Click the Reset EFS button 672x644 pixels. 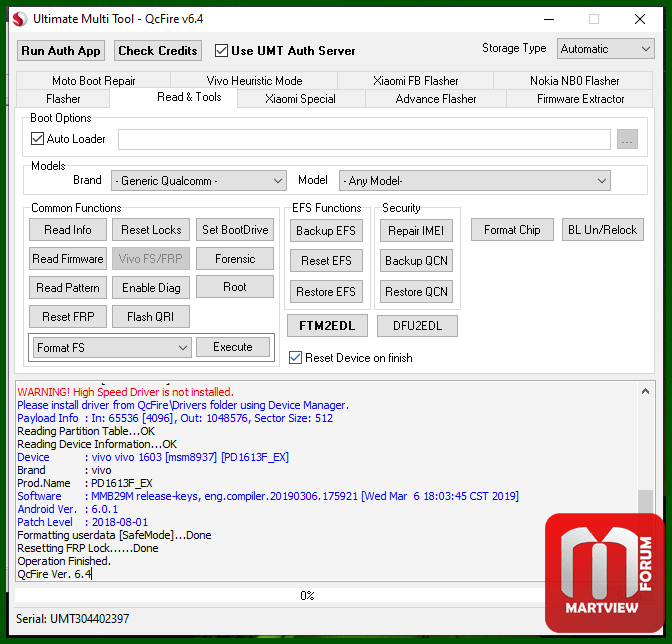pyautogui.click(x=326, y=261)
